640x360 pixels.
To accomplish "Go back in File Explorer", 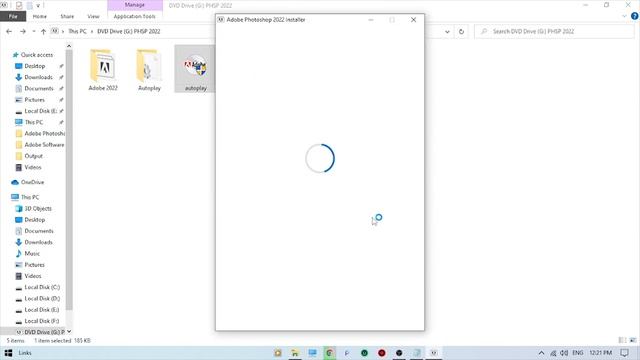I will pyautogui.click(x=9, y=31).
